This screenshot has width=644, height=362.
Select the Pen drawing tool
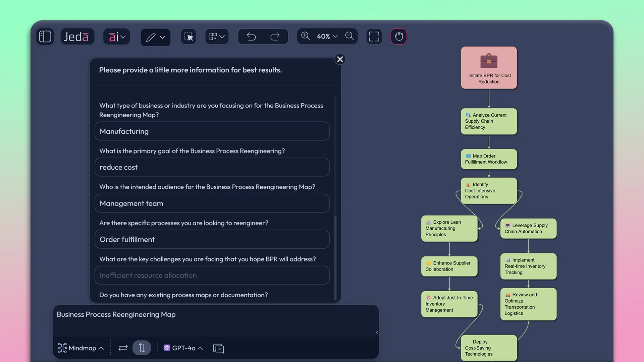tap(152, 37)
